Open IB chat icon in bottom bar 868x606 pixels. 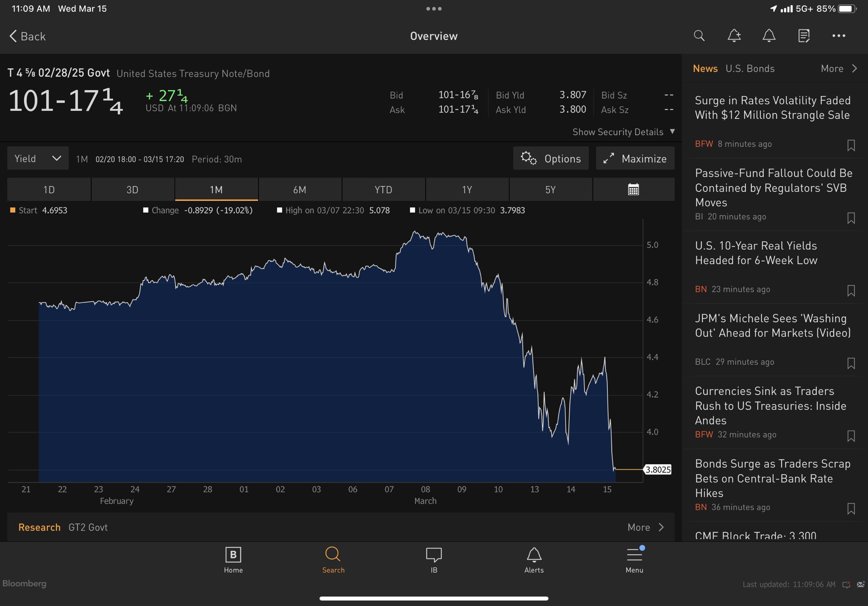(x=434, y=559)
